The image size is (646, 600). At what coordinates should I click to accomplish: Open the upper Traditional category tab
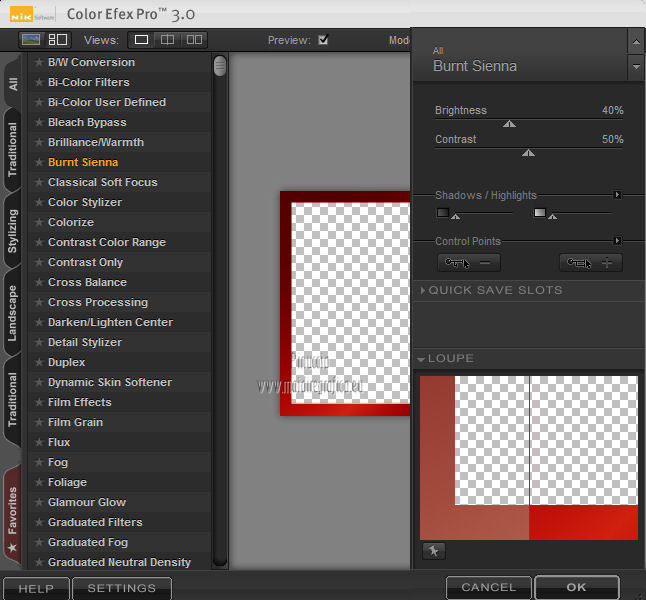point(13,150)
